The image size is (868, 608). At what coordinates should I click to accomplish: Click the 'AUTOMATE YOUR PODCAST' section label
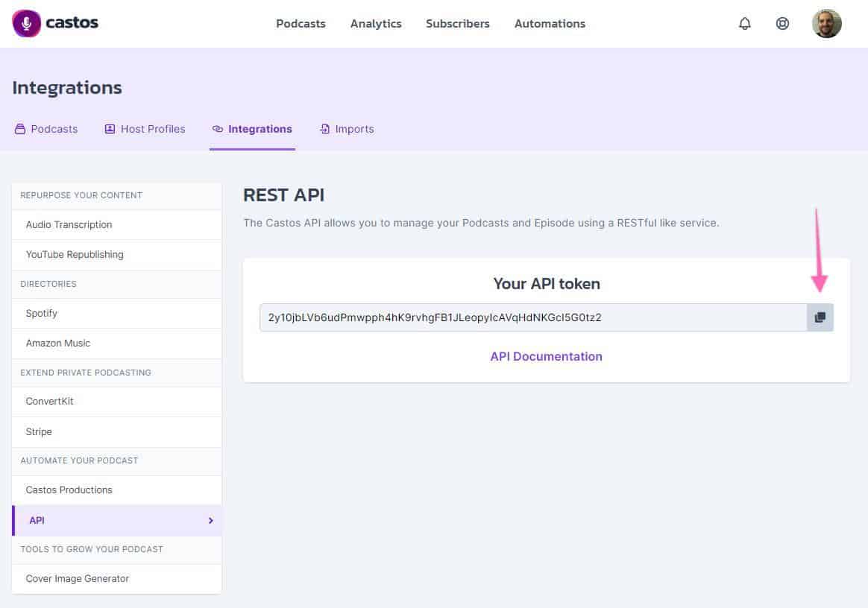coord(79,460)
